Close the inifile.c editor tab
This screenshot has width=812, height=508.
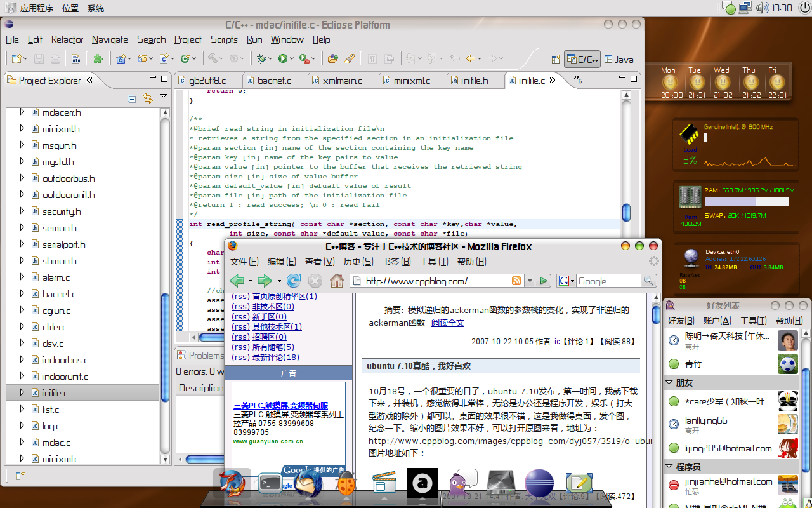point(553,80)
